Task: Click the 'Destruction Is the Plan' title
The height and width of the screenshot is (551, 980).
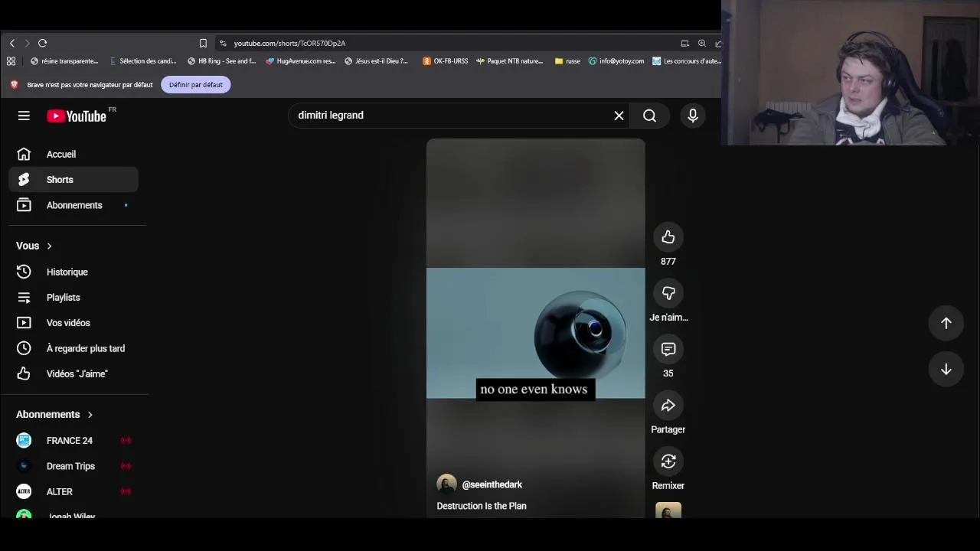Action: (482, 506)
